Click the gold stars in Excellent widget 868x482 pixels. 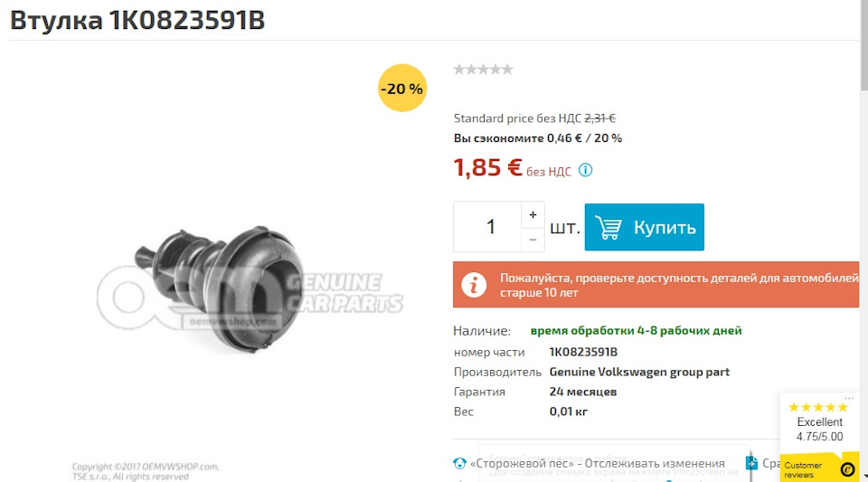tap(818, 407)
